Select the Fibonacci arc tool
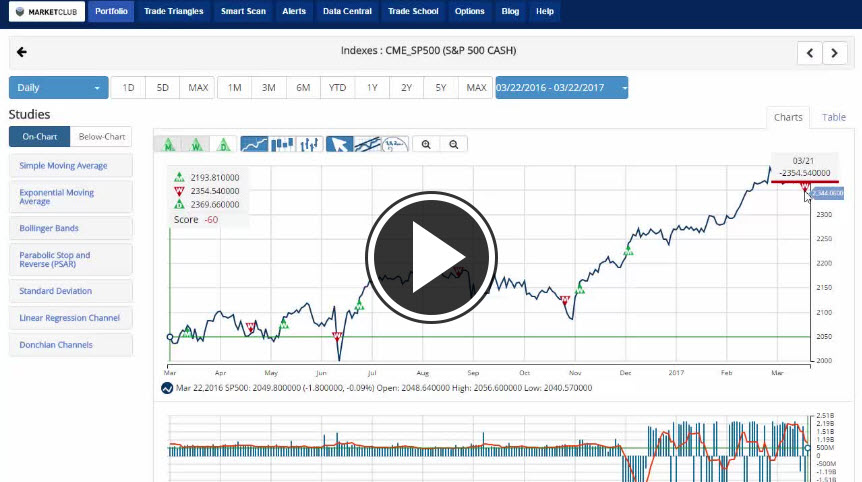Image resolution: width=862 pixels, height=482 pixels. tap(395, 145)
